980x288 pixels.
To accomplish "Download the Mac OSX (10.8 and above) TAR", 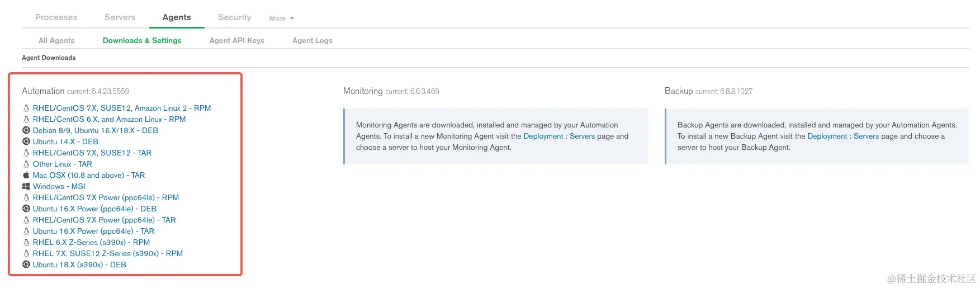I will pyautogui.click(x=89, y=175).
